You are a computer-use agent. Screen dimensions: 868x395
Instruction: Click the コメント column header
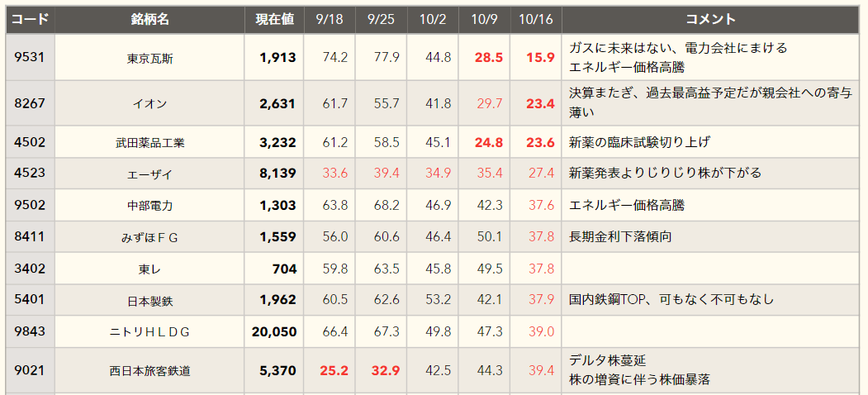tap(711, 19)
